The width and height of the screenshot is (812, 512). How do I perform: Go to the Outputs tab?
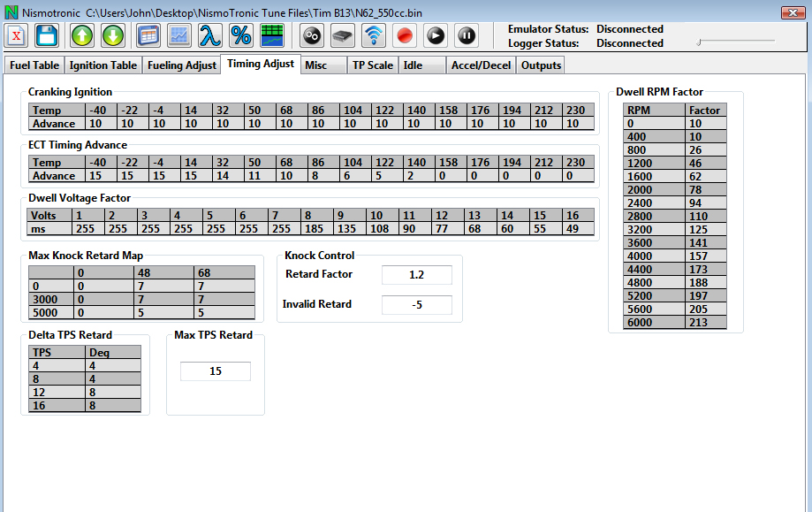point(541,65)
